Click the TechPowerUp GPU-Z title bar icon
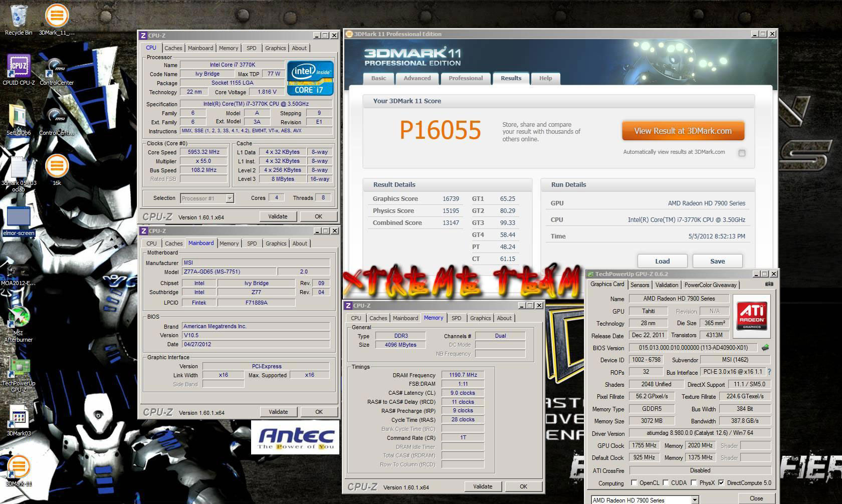842x504 pixels. [591, 274]
